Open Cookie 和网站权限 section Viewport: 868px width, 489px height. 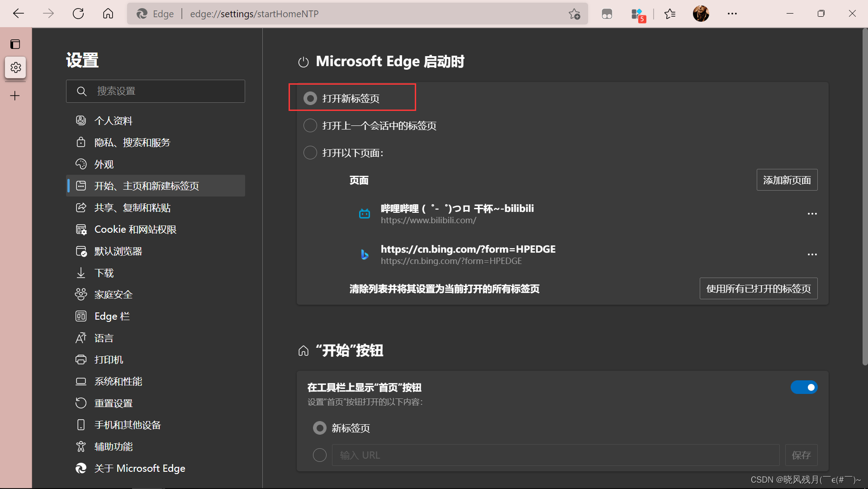tap(156, 229)
